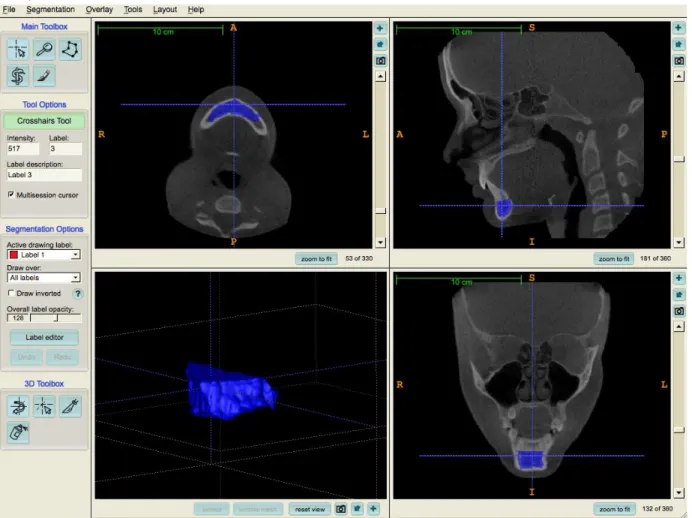Image resolution: width=692 pixels, height=518 pixels.
Task: Open the Draw over All labels dropdown
Action: pyautogui.click(x=43, y=278)
